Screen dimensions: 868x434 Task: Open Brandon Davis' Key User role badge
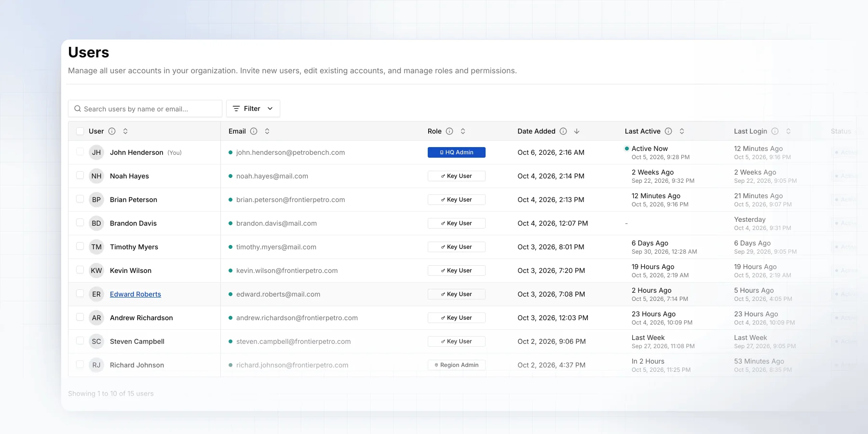[x=457, y=223]
